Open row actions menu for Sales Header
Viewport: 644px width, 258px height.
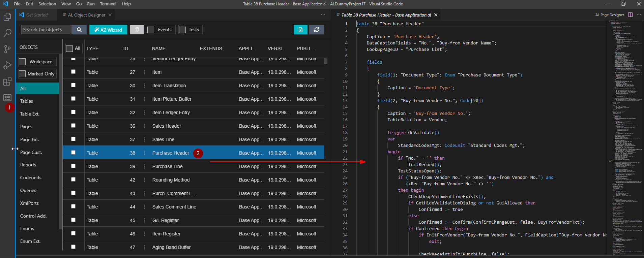(145, 126)
